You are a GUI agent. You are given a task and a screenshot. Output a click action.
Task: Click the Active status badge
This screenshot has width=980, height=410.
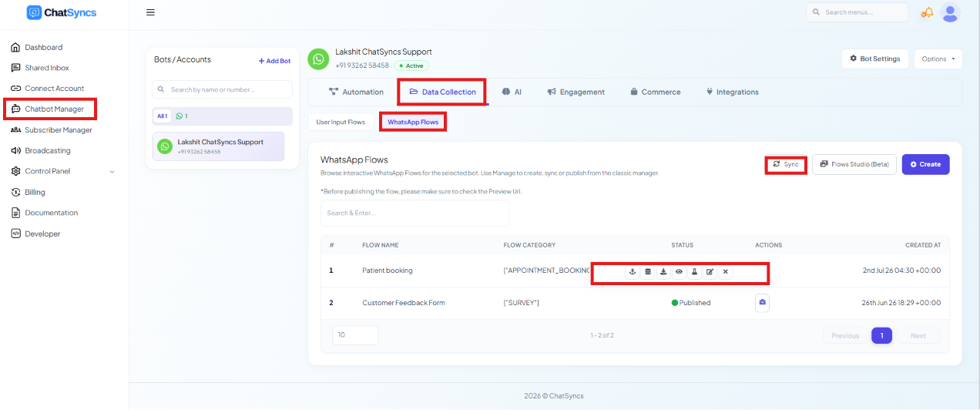point(411,66)
